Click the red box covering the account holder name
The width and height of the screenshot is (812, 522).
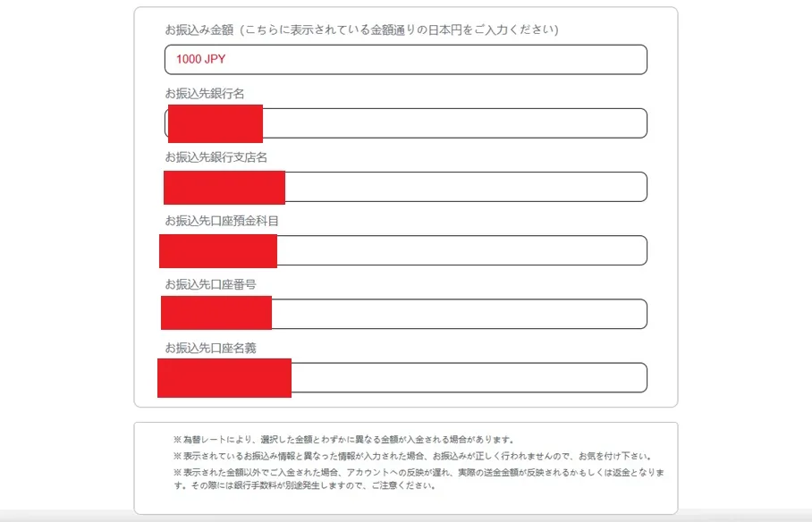tap(224, 378)
